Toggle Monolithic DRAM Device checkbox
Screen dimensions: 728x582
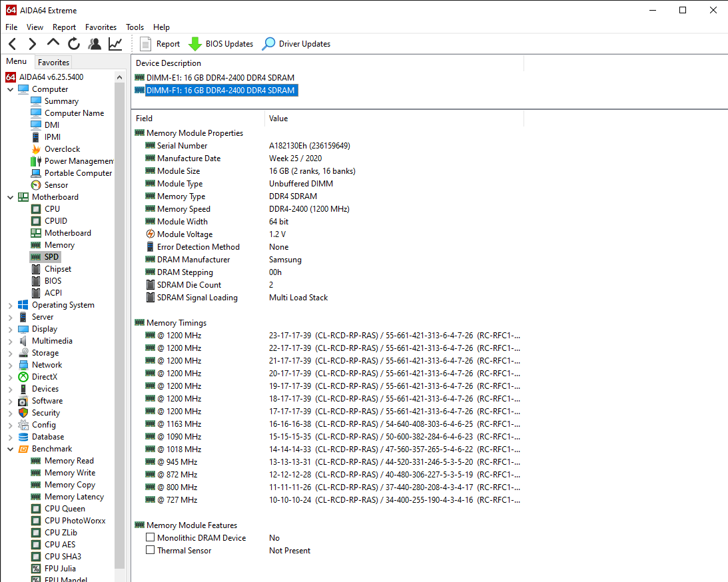click(150, 537)
